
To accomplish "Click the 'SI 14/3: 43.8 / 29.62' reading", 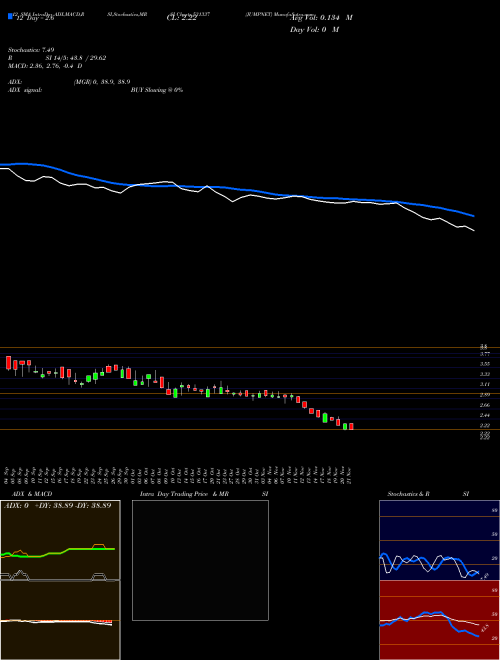I will click(x=76, y=58).
